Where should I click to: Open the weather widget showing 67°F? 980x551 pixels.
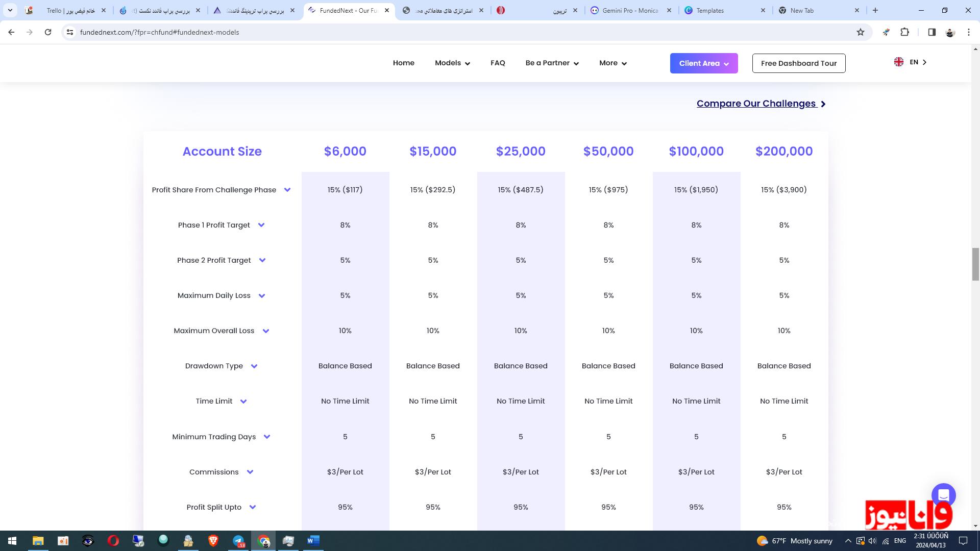(x=794, y=541)
